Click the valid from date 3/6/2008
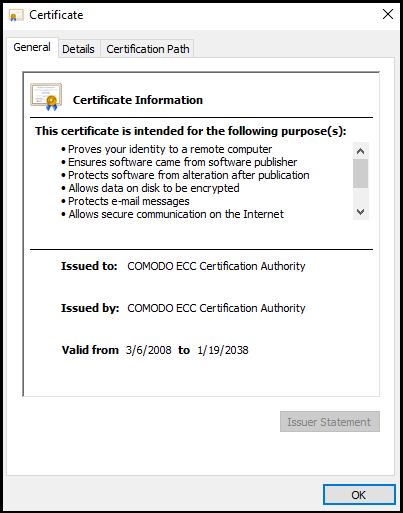The height and width of the screenshot is (513, 403). coord(148,350)
